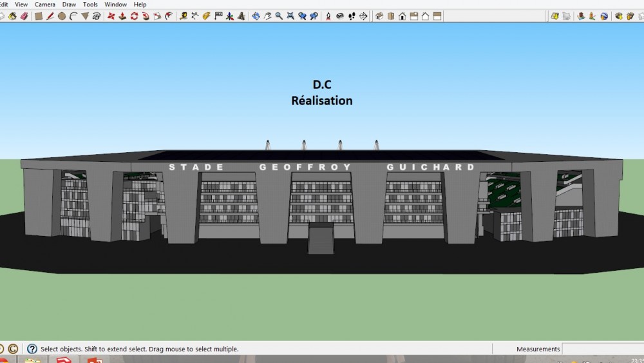Click the GEOFFROY 3D text on the stadium
This screenshot has height=363, width=644.
click(x=305, y=168)
